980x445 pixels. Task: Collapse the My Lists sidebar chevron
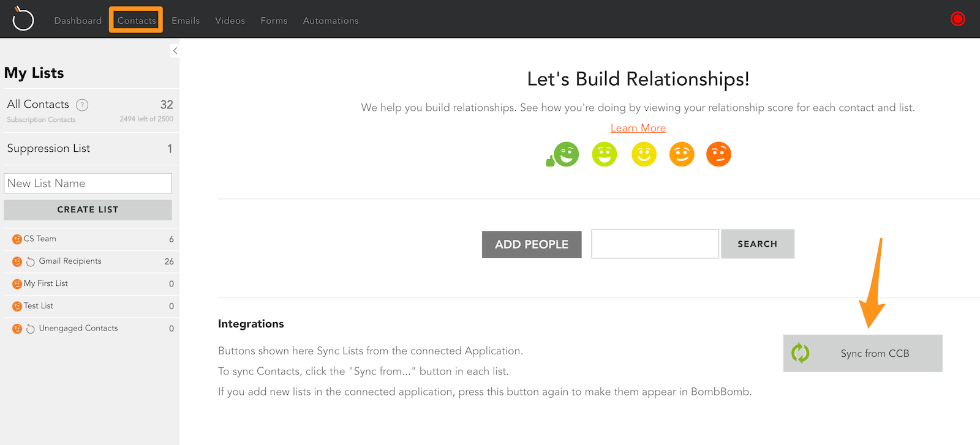[175, 51]
